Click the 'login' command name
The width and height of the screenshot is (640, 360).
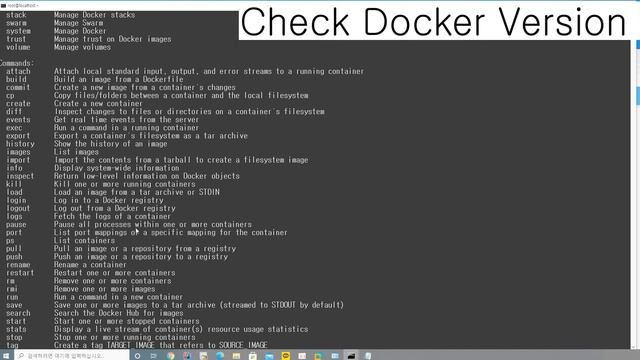coord(16,200)
